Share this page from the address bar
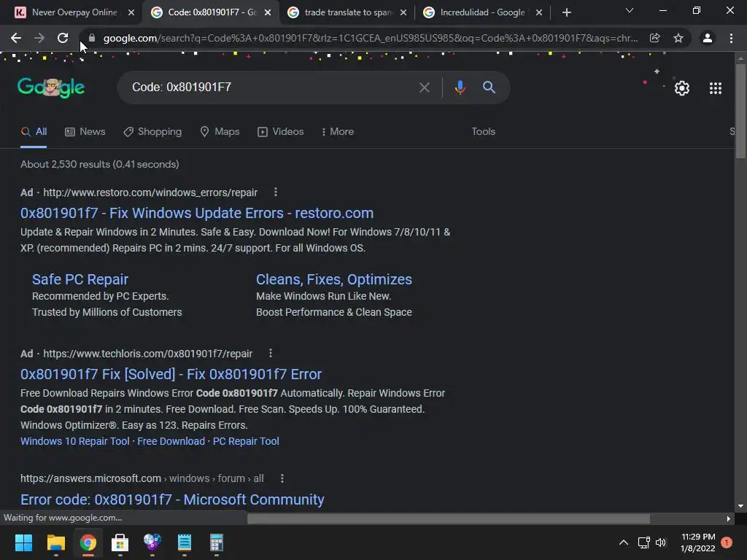Screen dimensions: 747x560 tap(654, 38)
